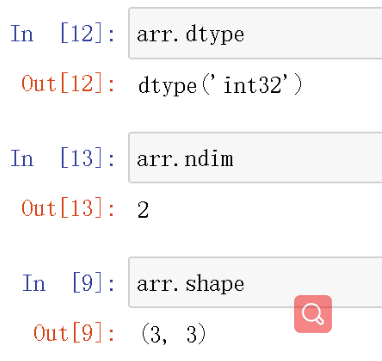Click empty space right of arr.ndim text

pos(307,158)
